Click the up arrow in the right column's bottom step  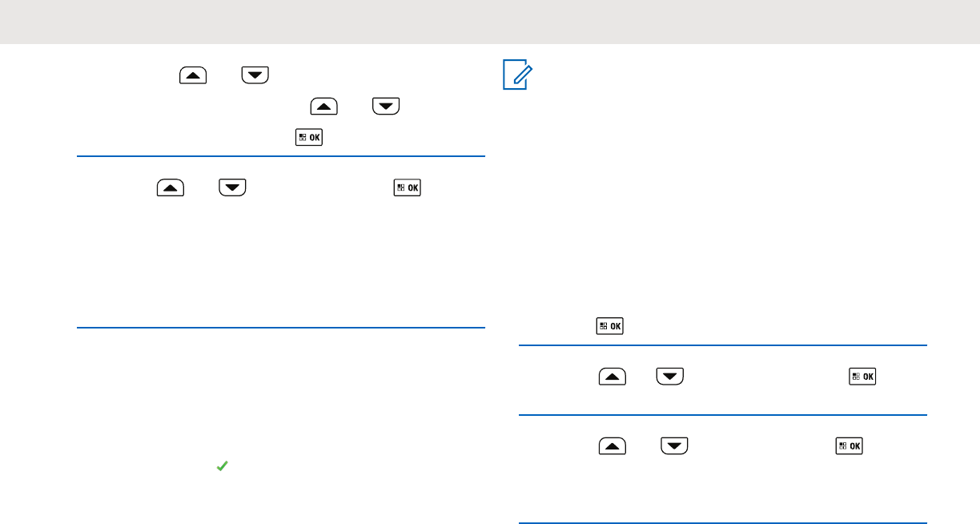612,446
